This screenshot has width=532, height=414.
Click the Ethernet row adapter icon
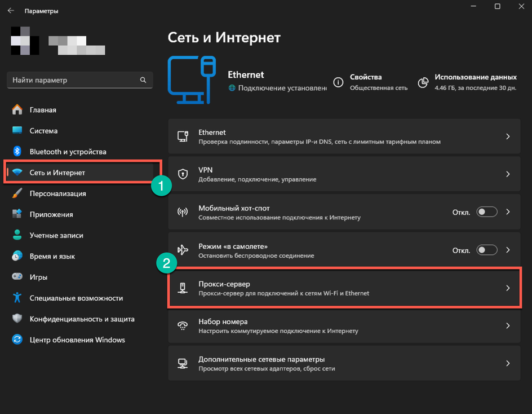[x=183, y=136]
